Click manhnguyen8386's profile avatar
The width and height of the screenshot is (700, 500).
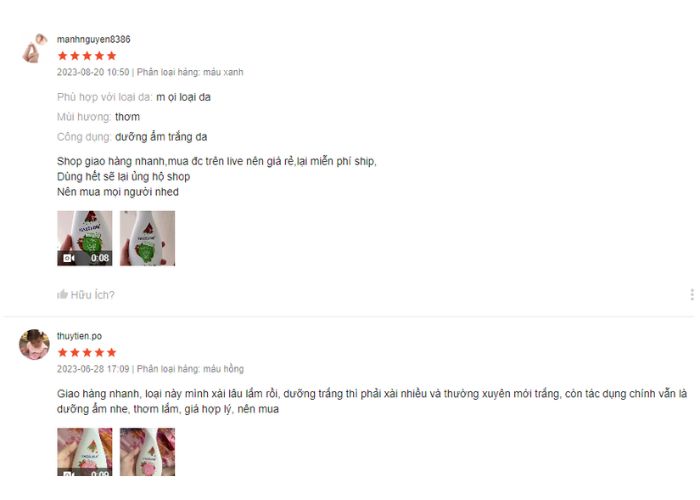point(34,48)
